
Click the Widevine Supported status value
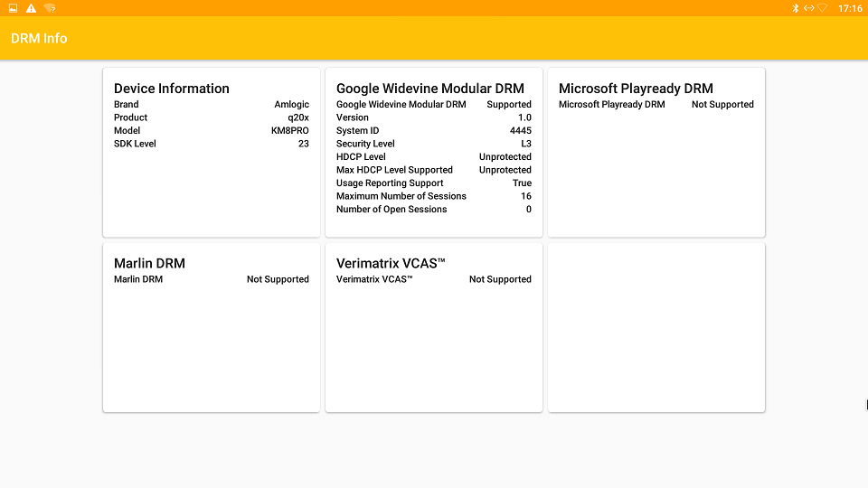point(509,105)
